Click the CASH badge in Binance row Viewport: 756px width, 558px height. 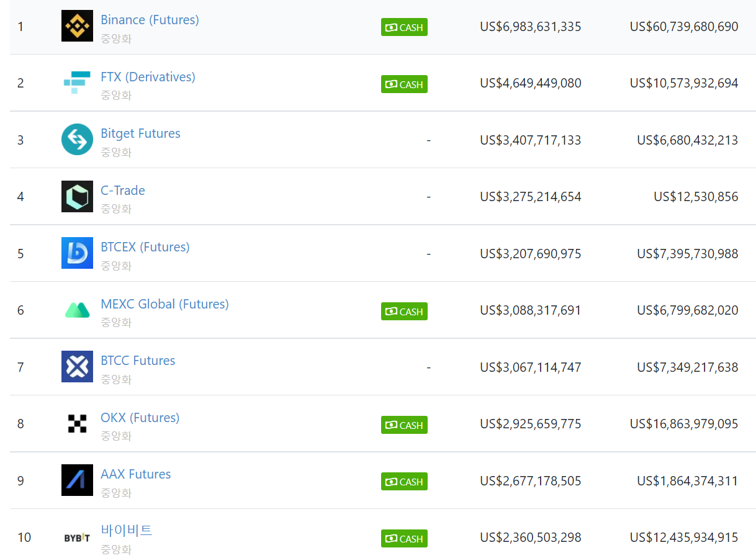click(x=404, y=27)
